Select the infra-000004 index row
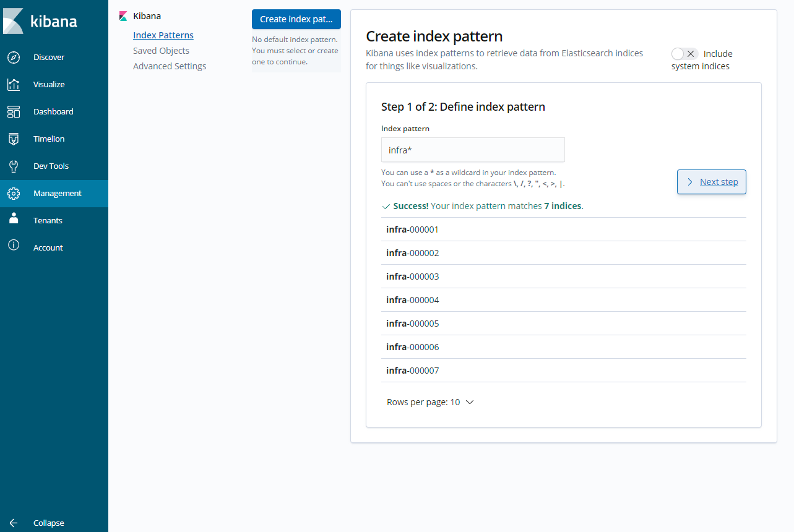The height and width of the screenshot is (532, 794). pyautogui.click(x=564, y=300)
